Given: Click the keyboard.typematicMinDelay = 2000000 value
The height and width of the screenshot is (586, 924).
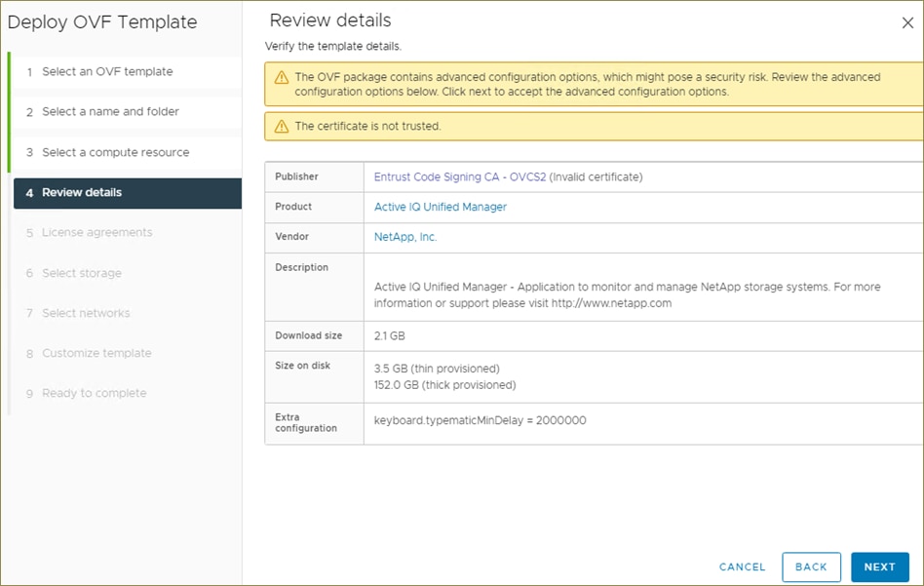Looking at the screenshot, I should tap(480, 421).
